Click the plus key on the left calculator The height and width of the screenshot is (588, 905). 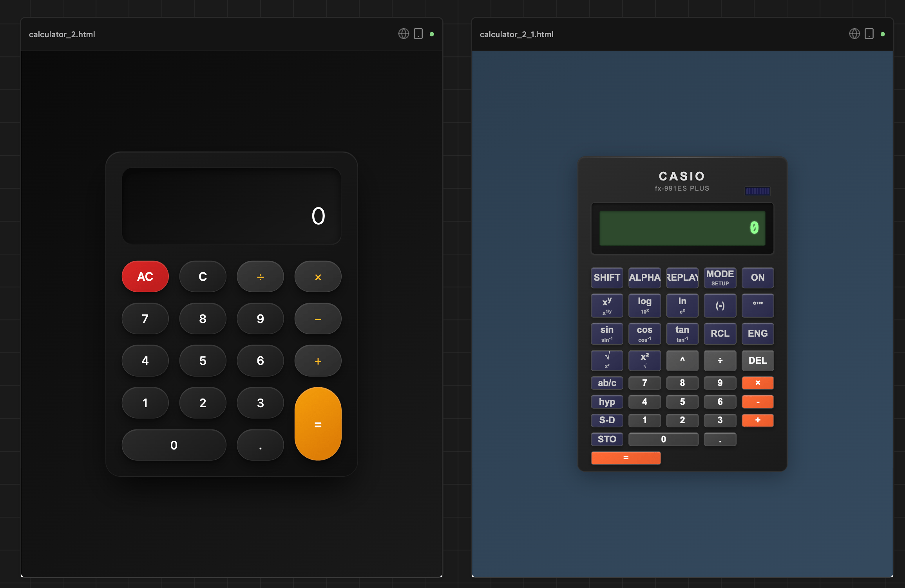coord(318,361)
